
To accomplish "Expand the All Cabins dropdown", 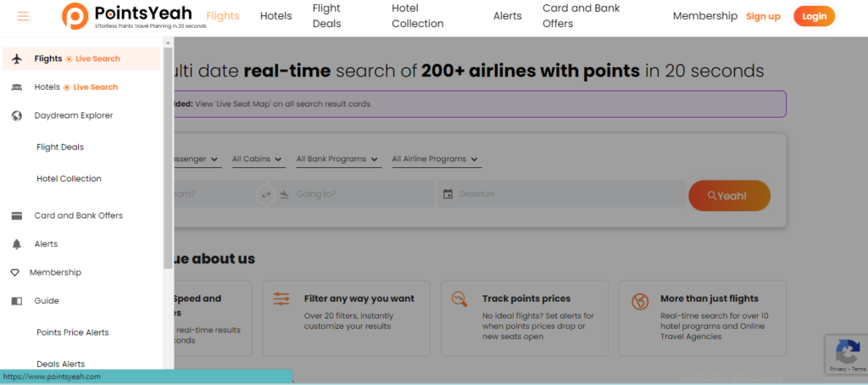I will coord(258,159).
